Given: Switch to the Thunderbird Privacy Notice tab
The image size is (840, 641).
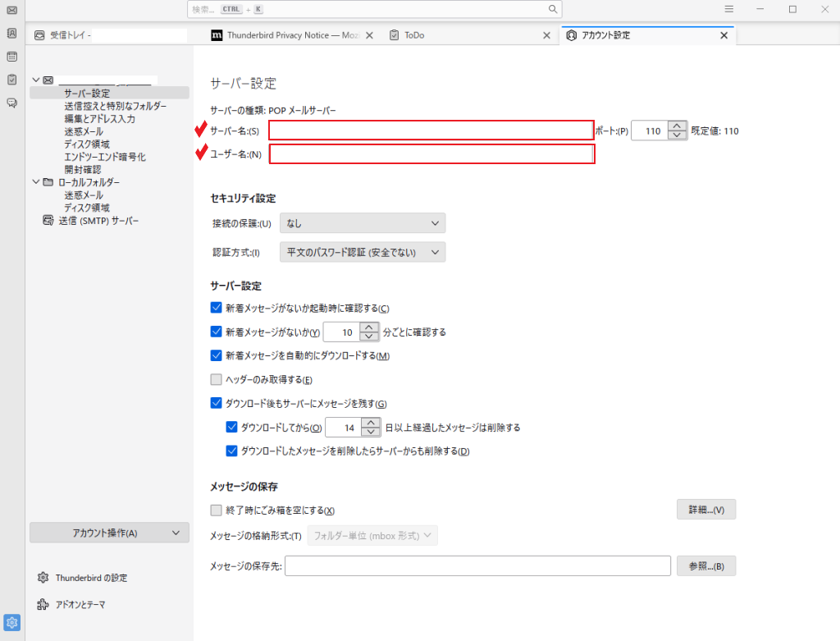Looking at the screenshot, I should (x=286, y=35).
